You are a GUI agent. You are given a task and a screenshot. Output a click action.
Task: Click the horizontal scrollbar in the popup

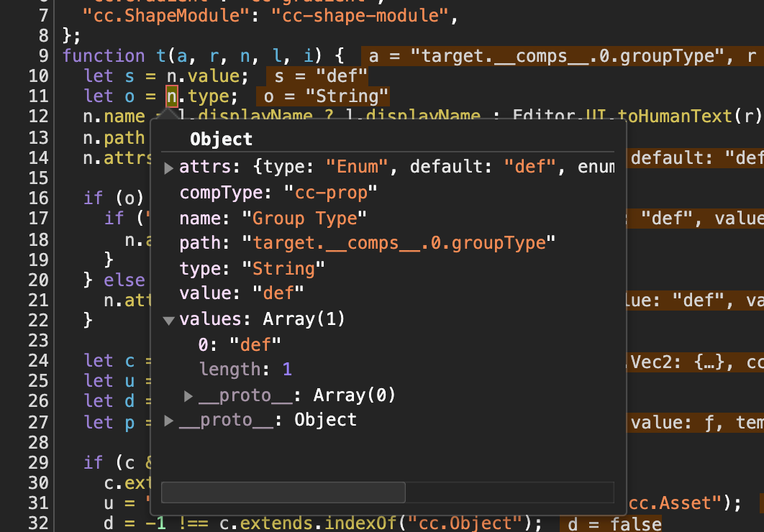click(x=283, y=492)
